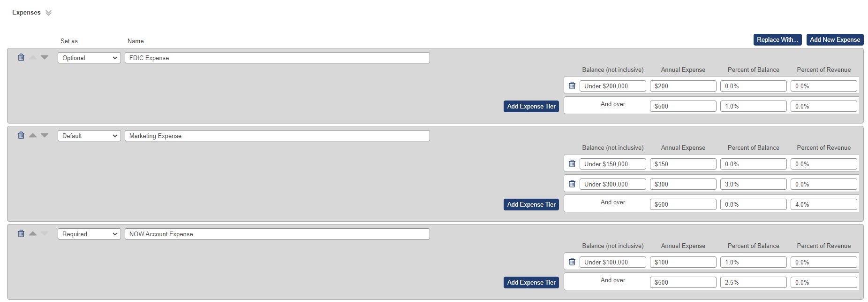Open the Optional set-as dropdown
This screenshot has width=868, height=302.
(89, 58)
